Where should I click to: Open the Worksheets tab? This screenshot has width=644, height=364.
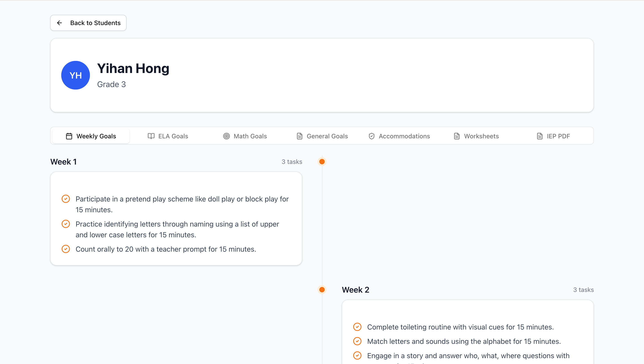tap(476, 136)
